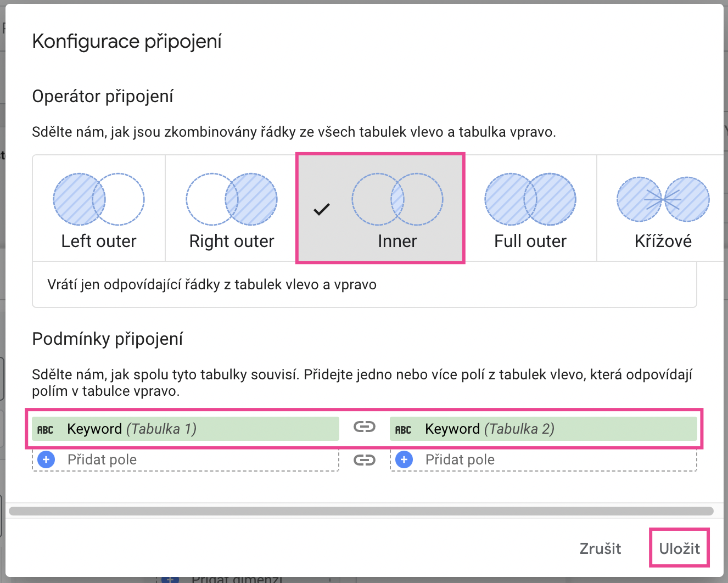This screenshot has width=728, height=583.
Task: Click the link icon between the Přidat pole fields
Action: (365, 460)
